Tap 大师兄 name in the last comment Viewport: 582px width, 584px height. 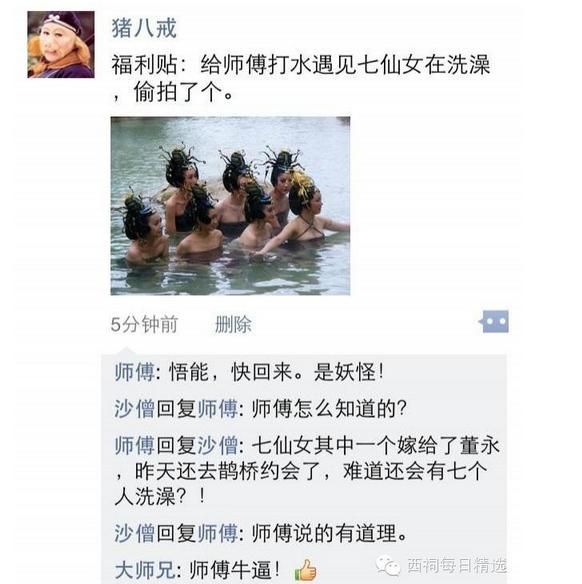(145, 570)
